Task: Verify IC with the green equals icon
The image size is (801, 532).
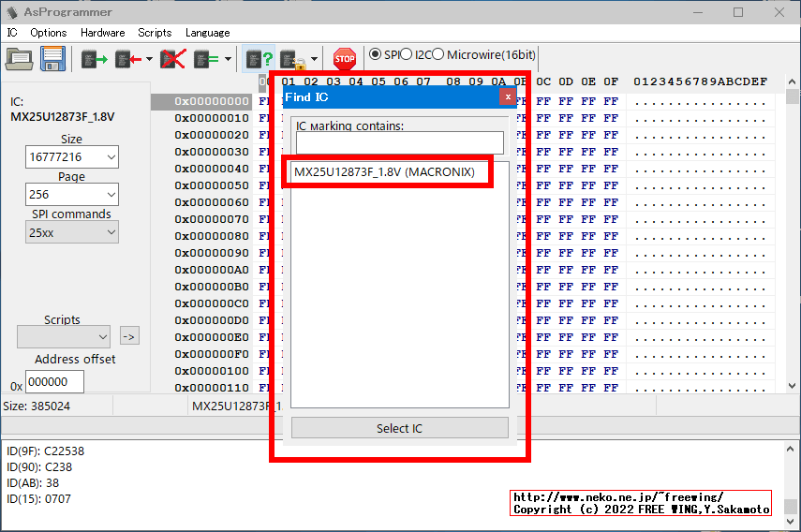Action: click(206, 60)
